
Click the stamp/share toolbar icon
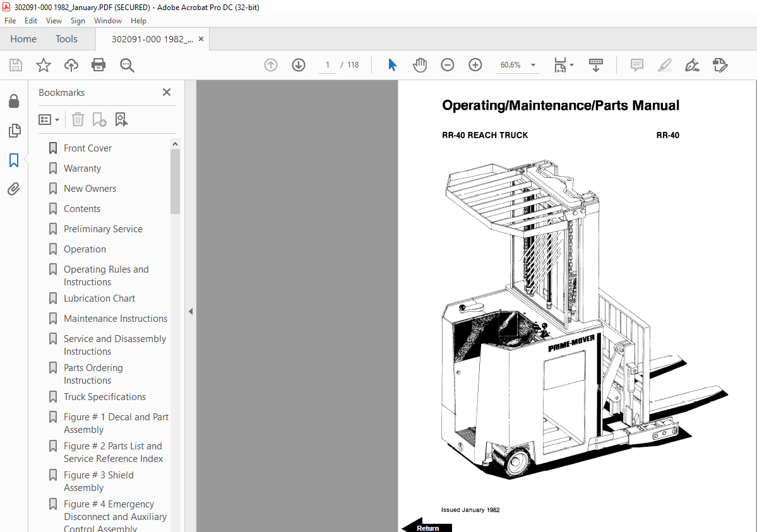click(720, 65)
